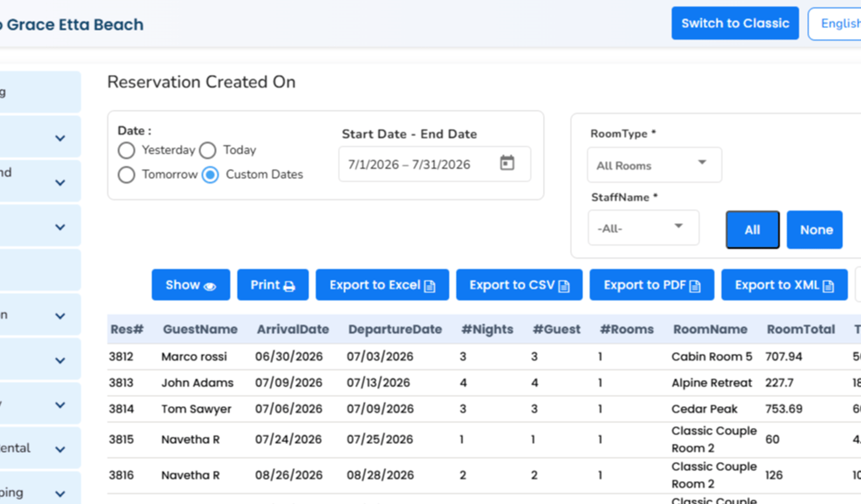The image size is (861, 504).
Task: Click reservation number 3813
Action: tap(121, 383)
